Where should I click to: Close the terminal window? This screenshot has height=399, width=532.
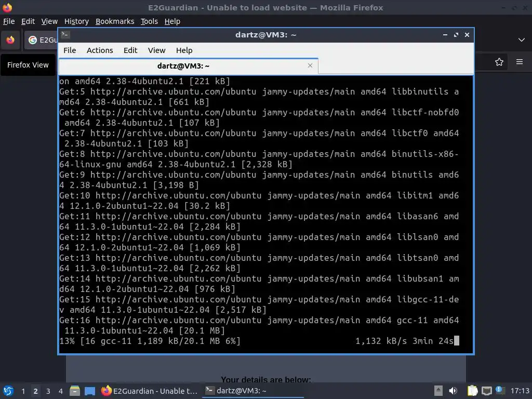point(467,35)
